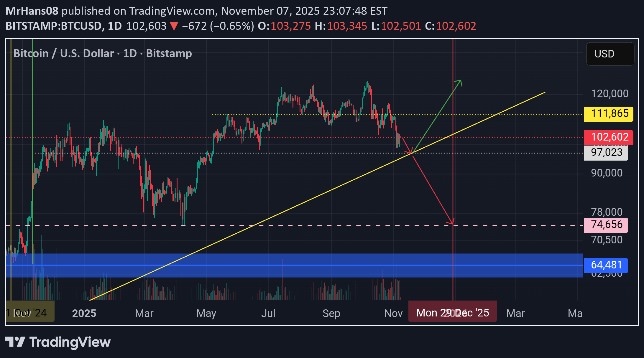The height and width of the screenshot is (358, 644).
Task: Click the Sep label on time axis
Action: click(331, 313)
